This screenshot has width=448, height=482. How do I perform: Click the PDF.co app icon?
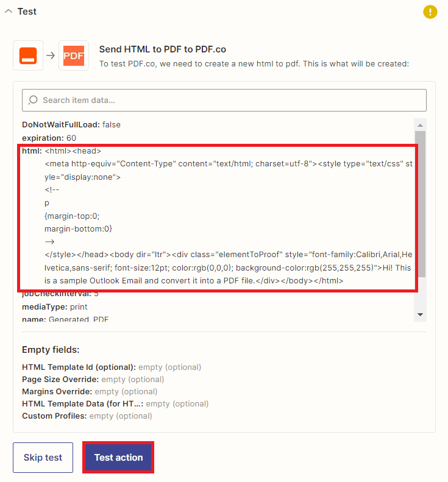tap(74, 56)
